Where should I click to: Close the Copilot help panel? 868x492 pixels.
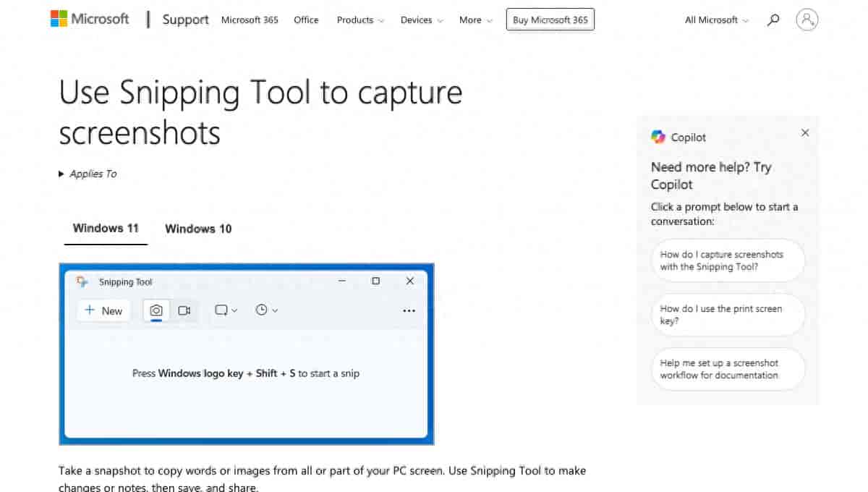(805, 133)
